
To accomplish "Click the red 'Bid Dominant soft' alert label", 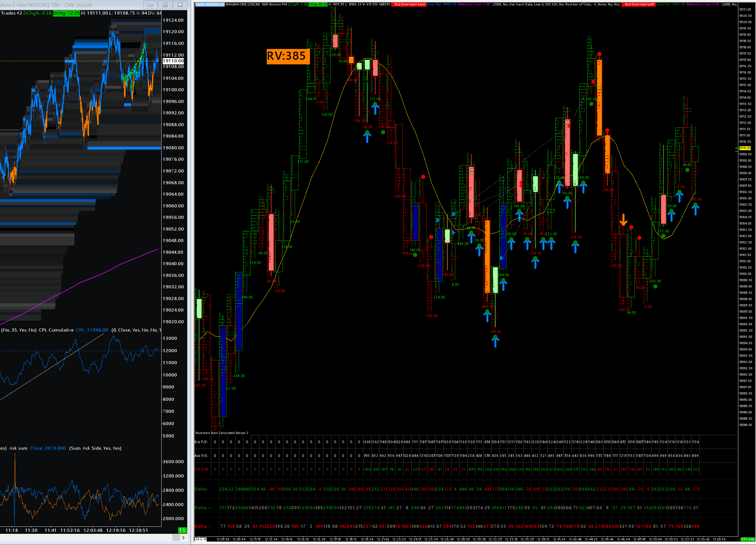I will click(x=639, y=4).
